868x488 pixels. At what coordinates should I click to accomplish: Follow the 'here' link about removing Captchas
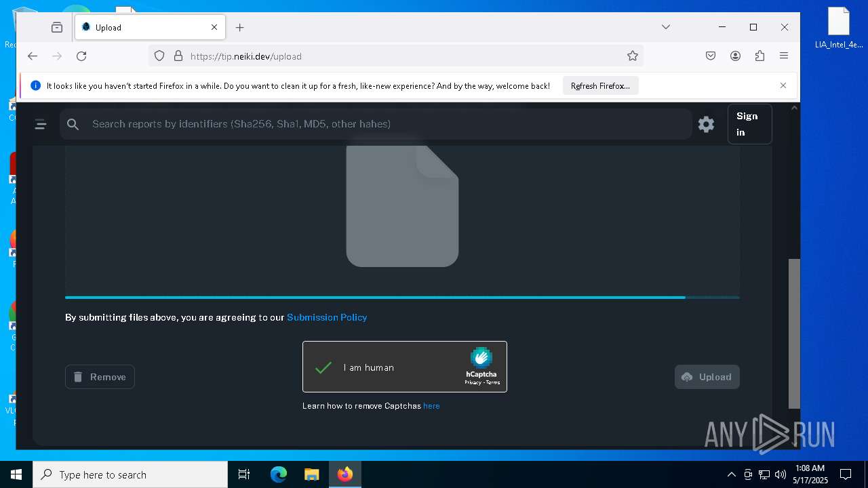click(431, 406)
